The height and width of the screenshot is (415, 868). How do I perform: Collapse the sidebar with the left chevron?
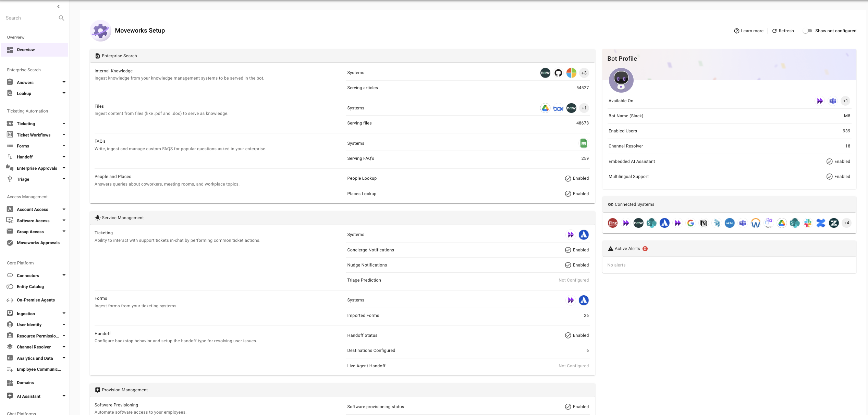coord(59,7)
